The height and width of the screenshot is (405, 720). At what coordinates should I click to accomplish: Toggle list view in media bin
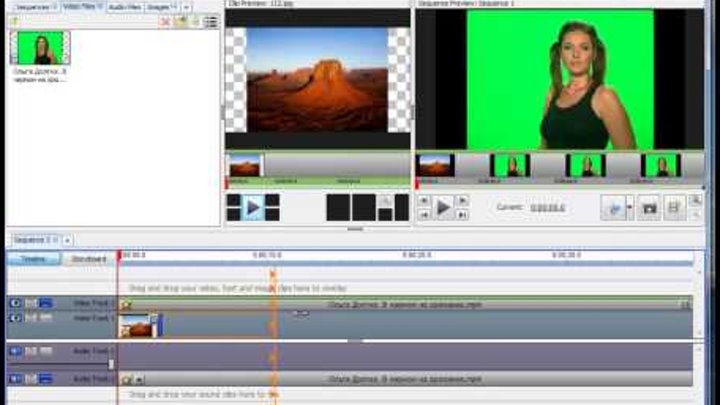coord(210,22)
